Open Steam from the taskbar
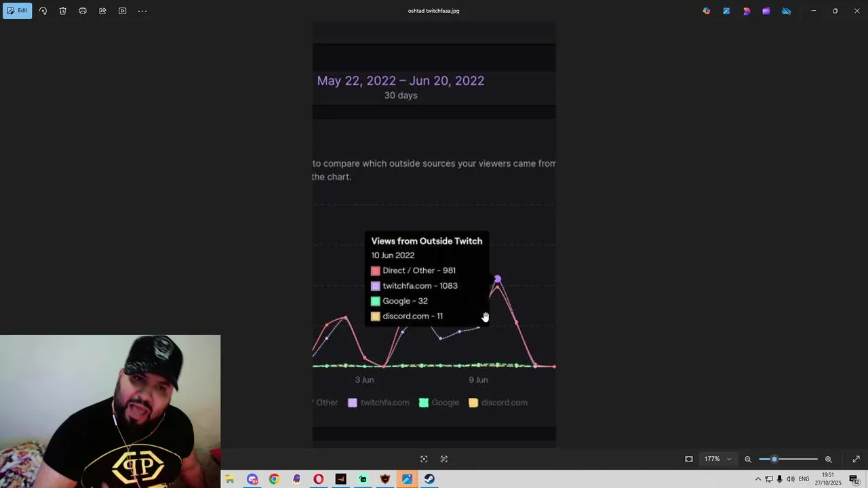868x488 pixels. [429, 479]
